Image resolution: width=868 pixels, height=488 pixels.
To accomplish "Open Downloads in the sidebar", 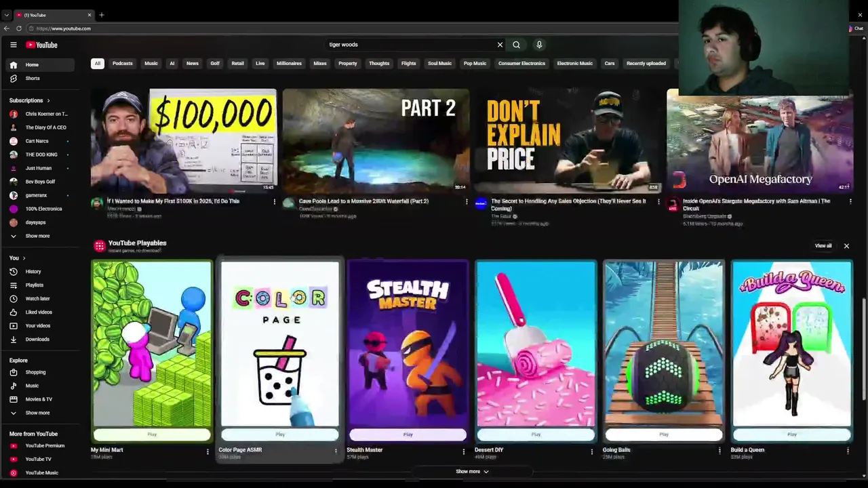I will (40, 339).
